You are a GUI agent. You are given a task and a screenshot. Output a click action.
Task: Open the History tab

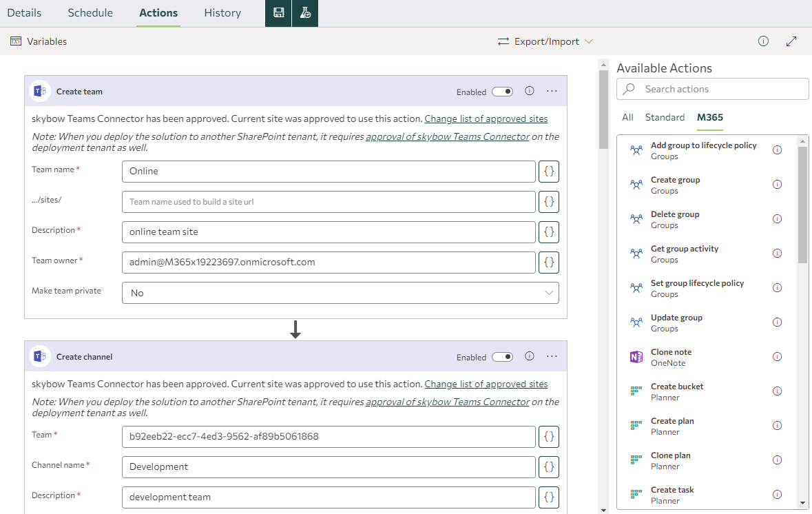tap(222, 13)
